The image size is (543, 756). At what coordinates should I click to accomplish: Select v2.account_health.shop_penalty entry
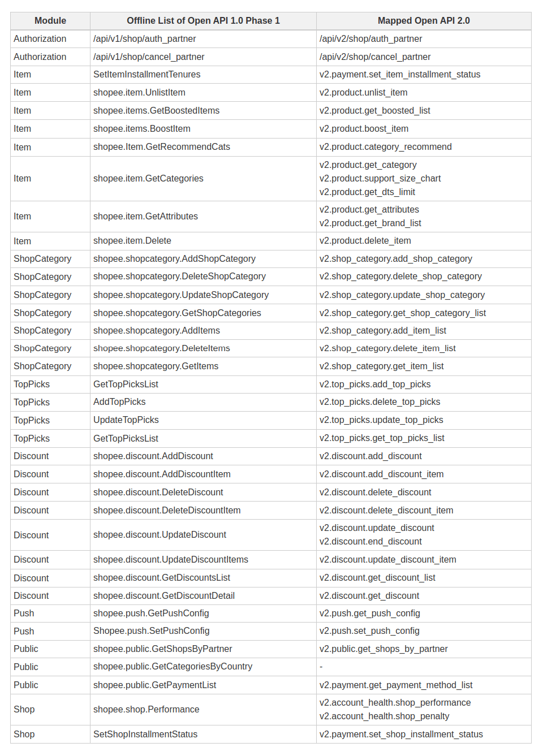[385, 716]
